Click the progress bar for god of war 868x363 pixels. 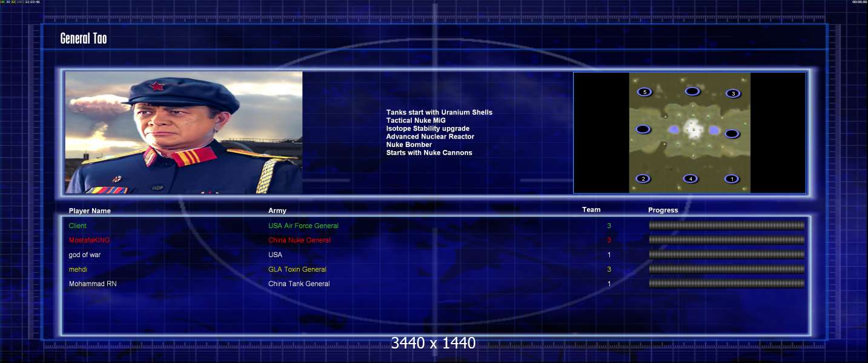point(727,255)
